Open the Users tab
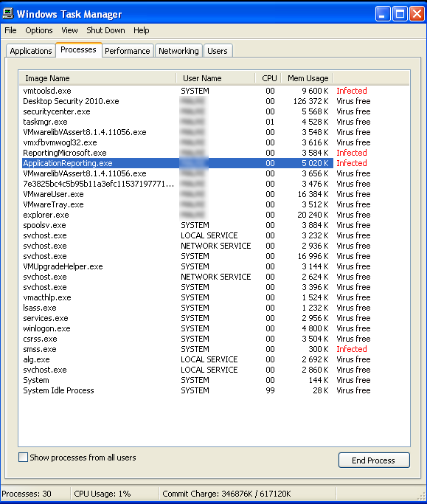The image size is (427, 504). (218, 51)
